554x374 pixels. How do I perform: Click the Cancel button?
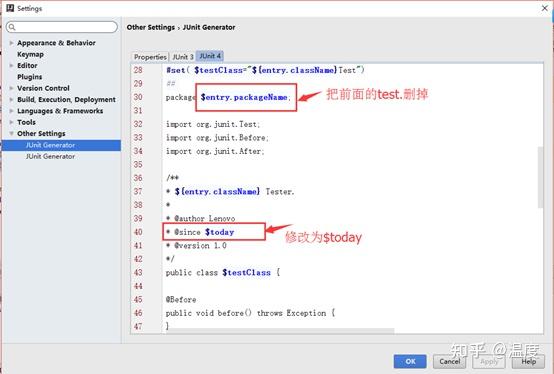point(449,361)
